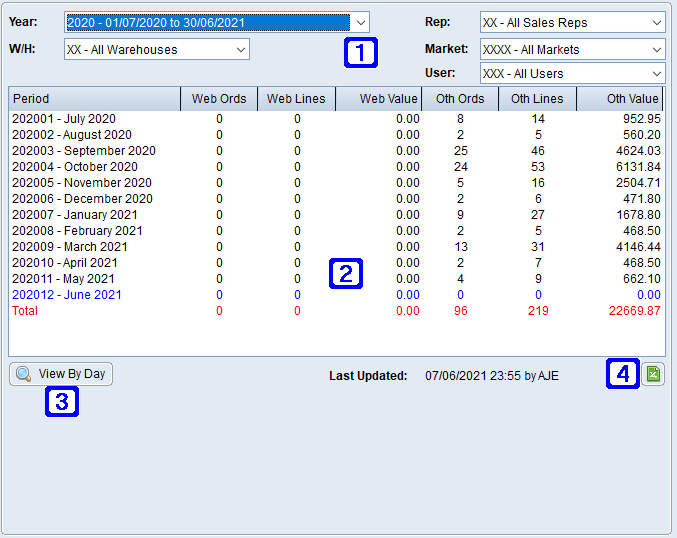The height and width of the screenshot is (538, 677).
Task: Click the View By Day button
Action: (x=62, y=374)
